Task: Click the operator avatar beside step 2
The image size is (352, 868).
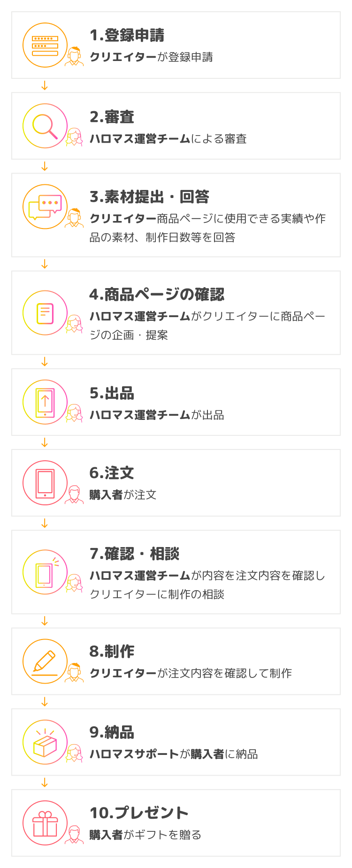Action: click(x=74, y=137)
